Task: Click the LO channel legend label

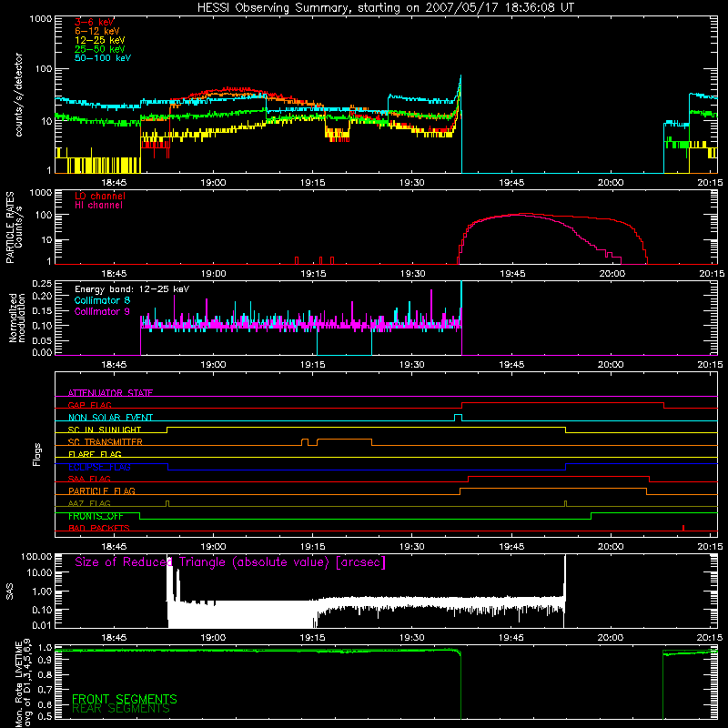Action: coord(100,196)
